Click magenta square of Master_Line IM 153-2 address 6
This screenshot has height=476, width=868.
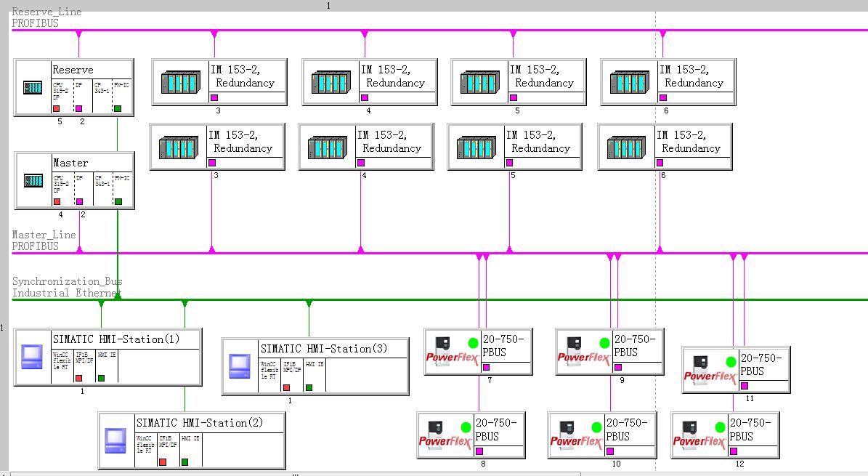(x=660, y=163)
